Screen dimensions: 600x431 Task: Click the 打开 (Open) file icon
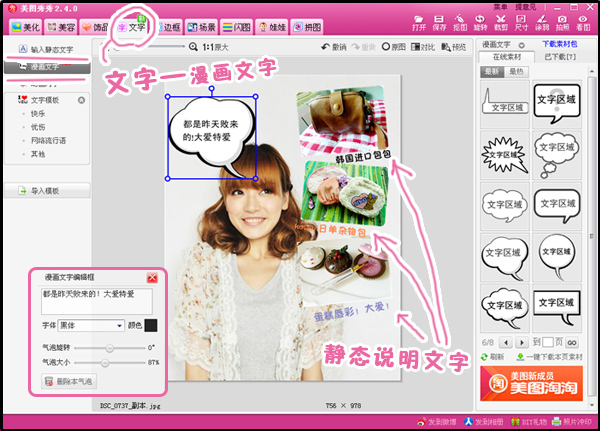418,20
